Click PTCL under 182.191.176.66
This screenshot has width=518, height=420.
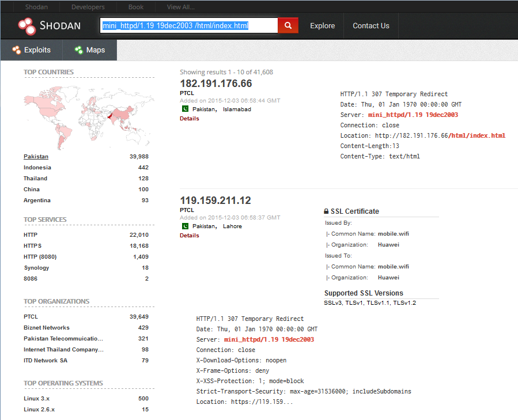click(x=187, y=93)
